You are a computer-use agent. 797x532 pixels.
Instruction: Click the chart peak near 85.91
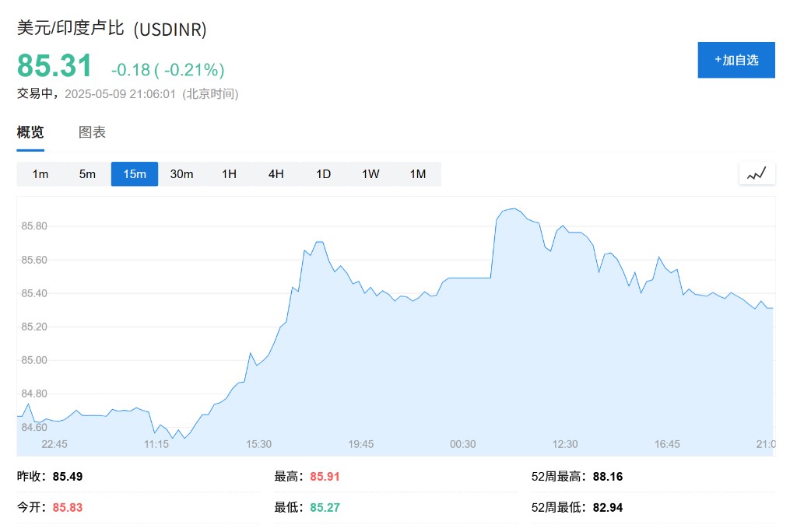(514, 208)
